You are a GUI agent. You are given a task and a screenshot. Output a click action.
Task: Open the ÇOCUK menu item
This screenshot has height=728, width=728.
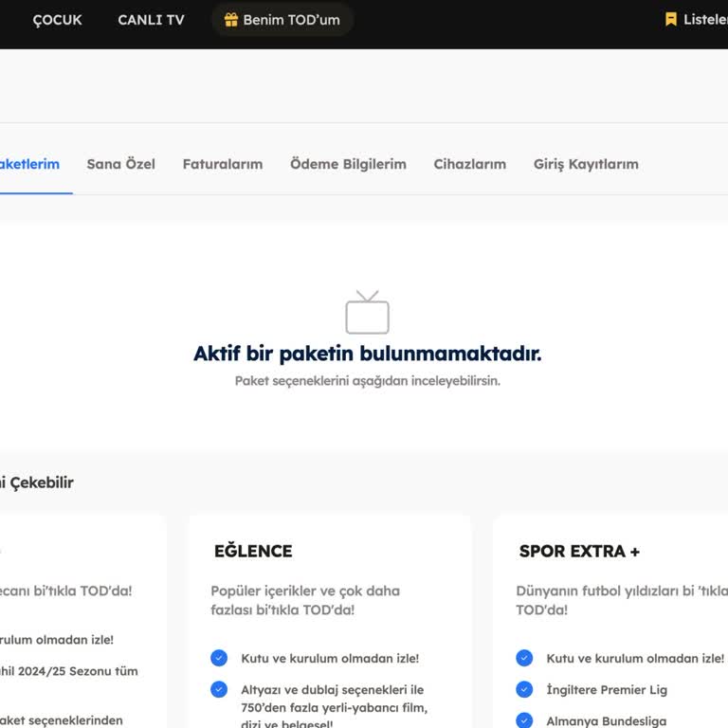57,20
